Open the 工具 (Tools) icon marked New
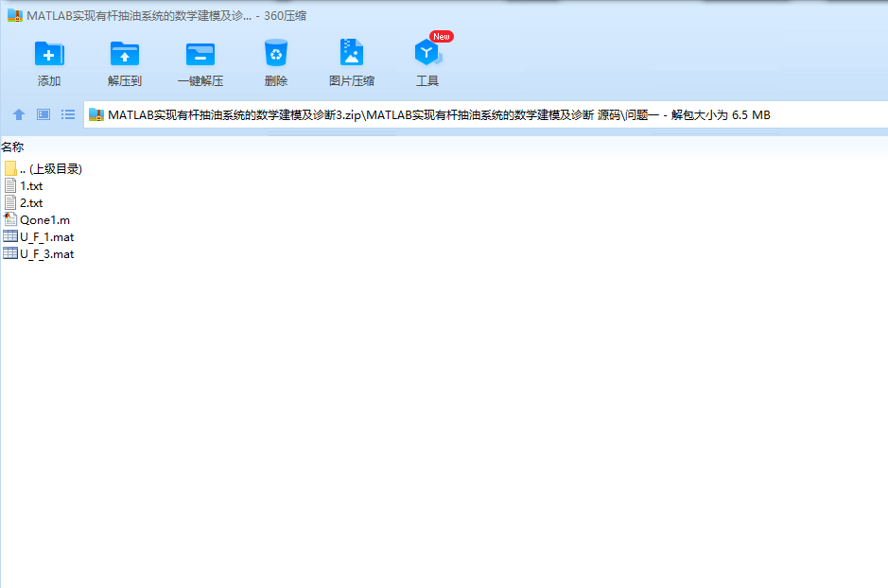The height and width of the screenshot is (588, 888). 427,53
